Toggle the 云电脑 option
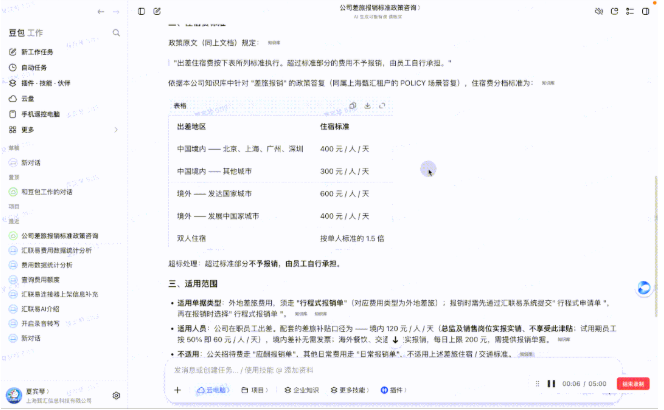 point(213,390)
